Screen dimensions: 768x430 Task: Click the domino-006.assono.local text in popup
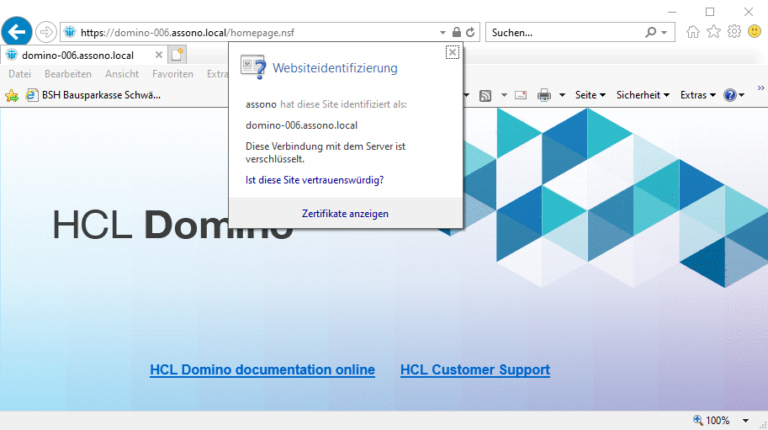tap(302, 125)
